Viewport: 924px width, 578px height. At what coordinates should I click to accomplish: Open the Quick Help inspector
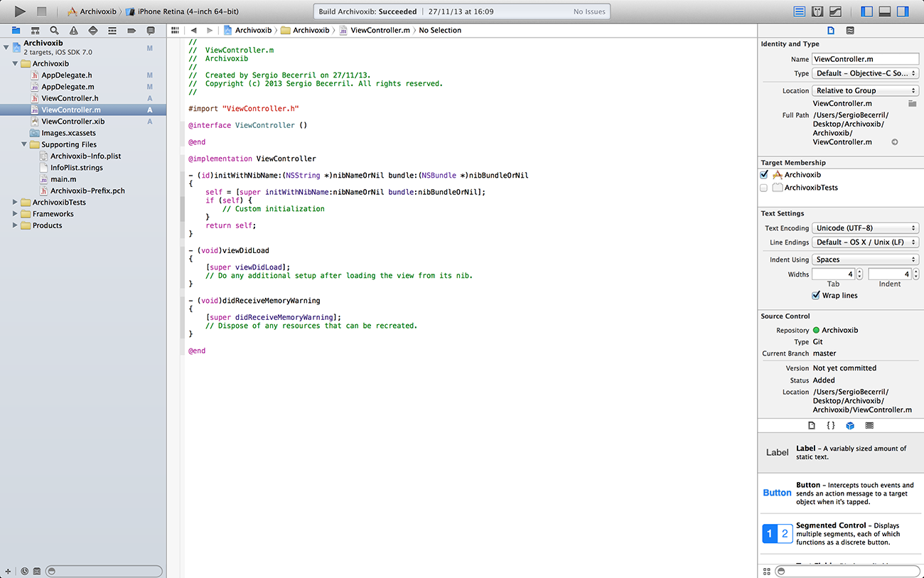coord(850,31)
